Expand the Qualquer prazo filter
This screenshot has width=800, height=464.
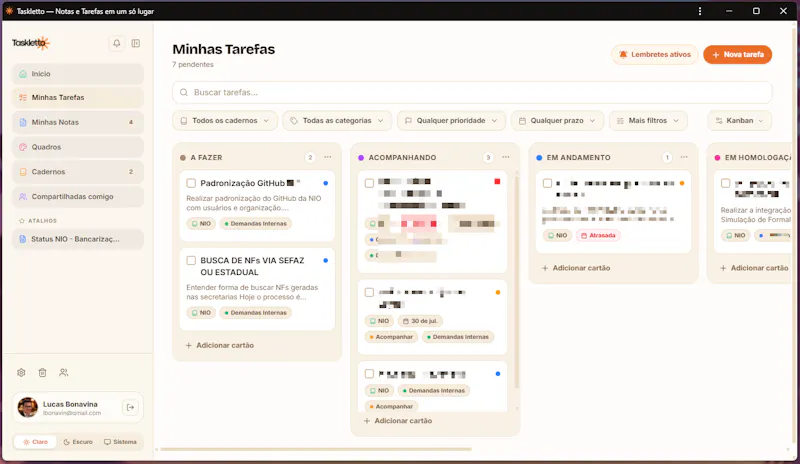click(557, 121)
